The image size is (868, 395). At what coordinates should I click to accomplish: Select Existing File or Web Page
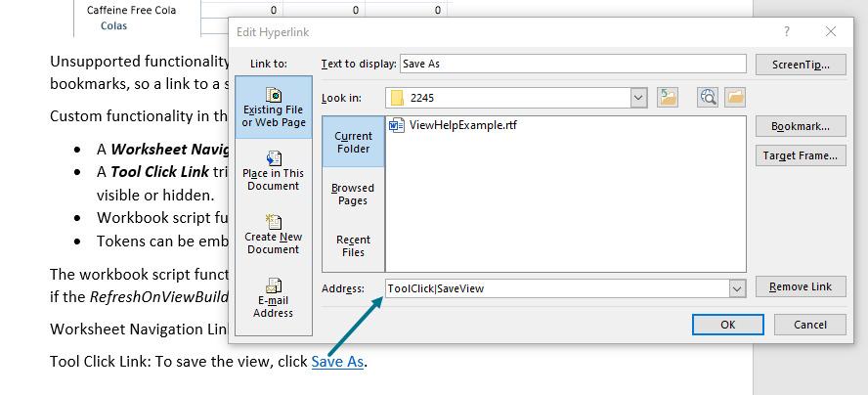coord(274,108)
